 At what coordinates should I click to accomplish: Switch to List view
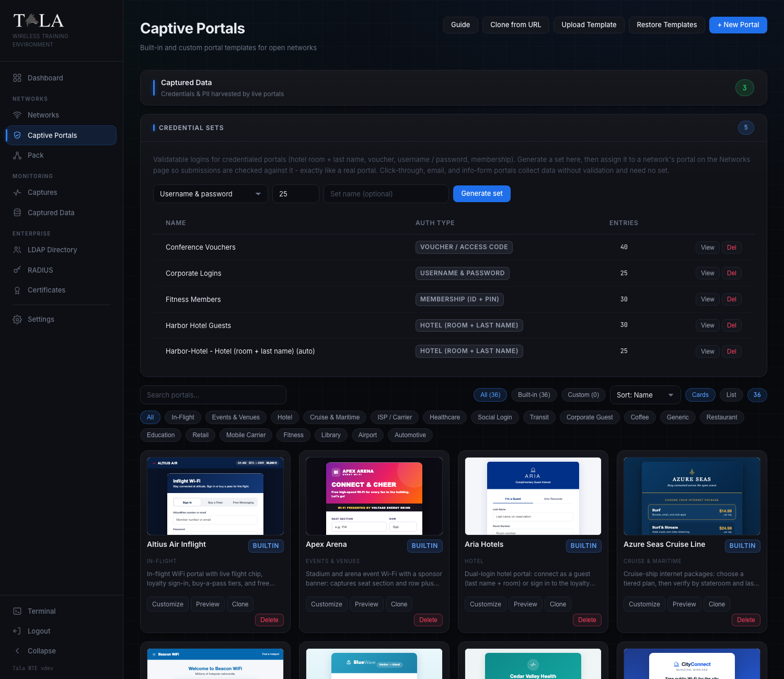[x=731, y=395]
